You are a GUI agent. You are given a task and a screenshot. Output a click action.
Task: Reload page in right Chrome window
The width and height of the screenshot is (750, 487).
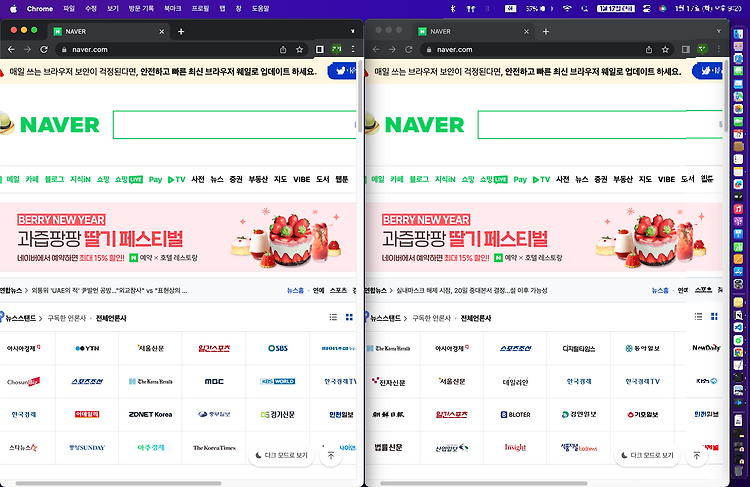click(x=409, y=49)
